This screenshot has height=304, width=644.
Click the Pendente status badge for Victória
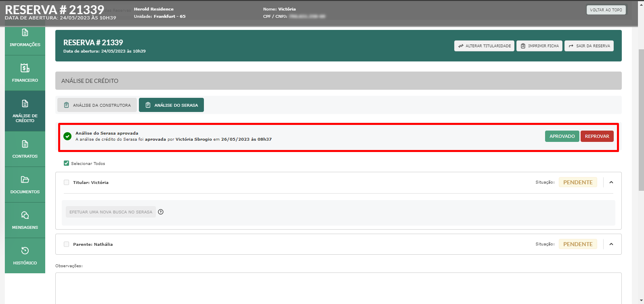pos(578,182)
